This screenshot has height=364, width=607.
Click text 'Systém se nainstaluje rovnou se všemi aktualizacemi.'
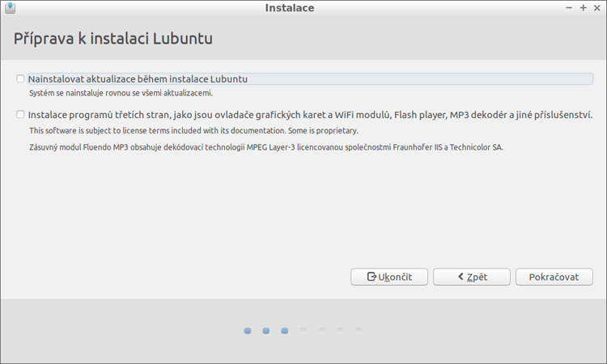click(121, 93)
